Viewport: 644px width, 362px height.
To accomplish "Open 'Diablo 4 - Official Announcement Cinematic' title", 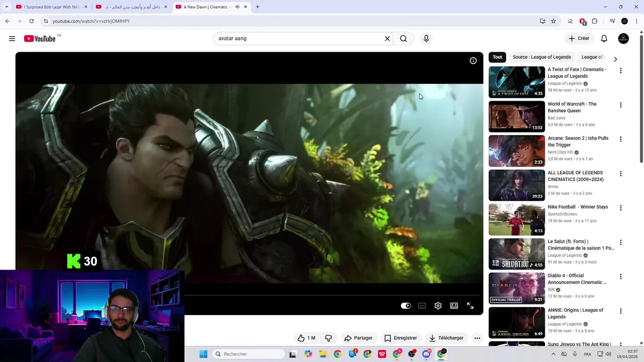I will pos(577,279).
